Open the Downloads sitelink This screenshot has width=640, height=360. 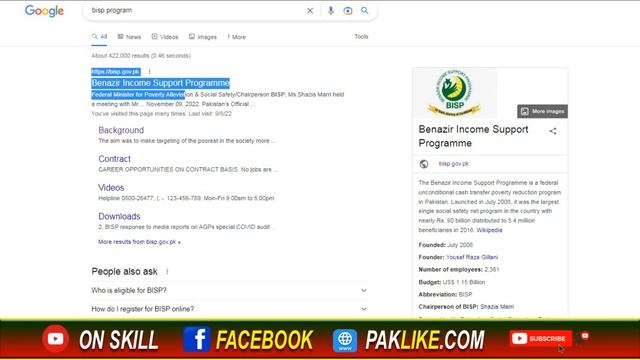(x=119, y=216)
